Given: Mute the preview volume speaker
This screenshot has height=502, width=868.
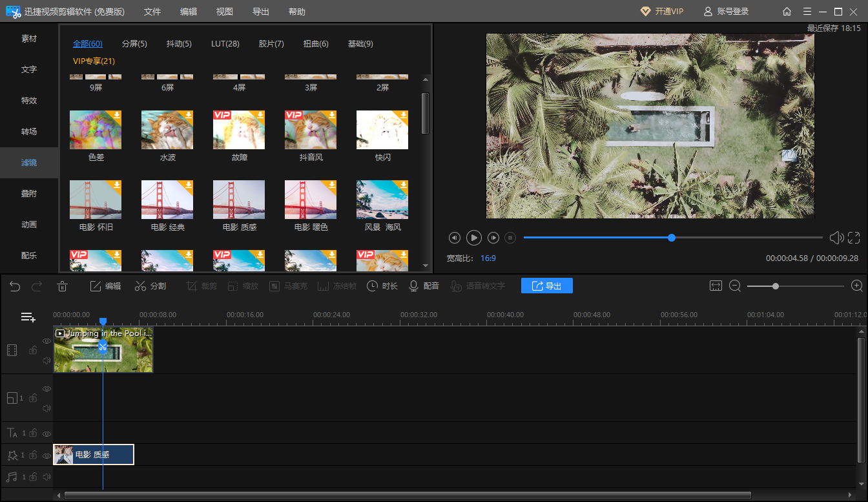Looking at the screenshot, I should pyautogui.click(x=836, y=238).
